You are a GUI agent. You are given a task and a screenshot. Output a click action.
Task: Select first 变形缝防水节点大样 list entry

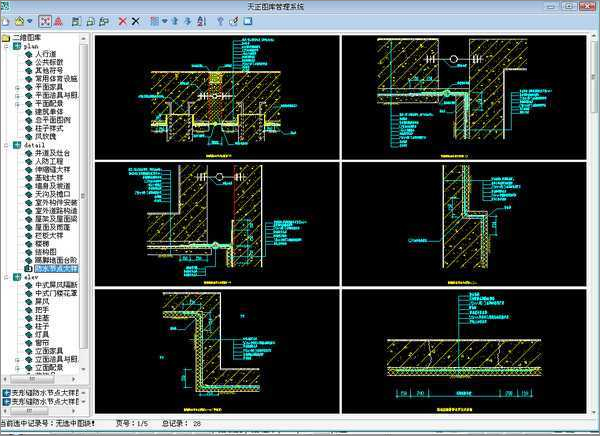pos(44,393)
